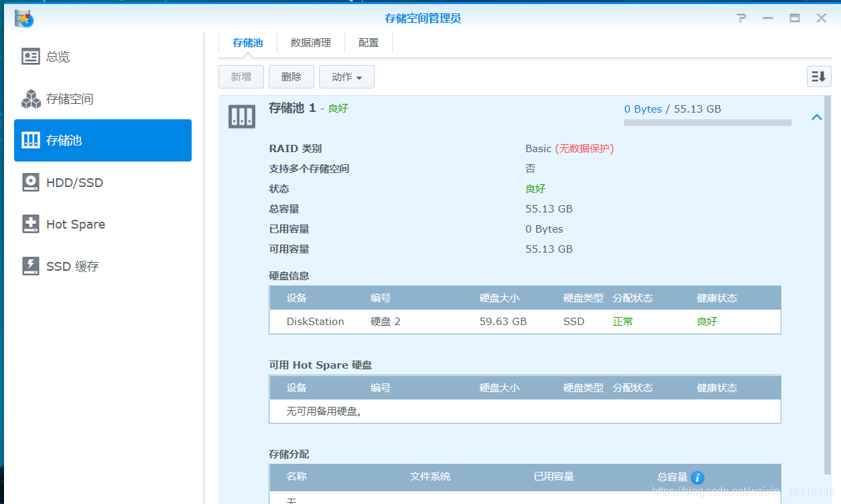Click the list view icon above the pool panel
The height and width of the screenshot is (504, 841).
pos(818,76)
